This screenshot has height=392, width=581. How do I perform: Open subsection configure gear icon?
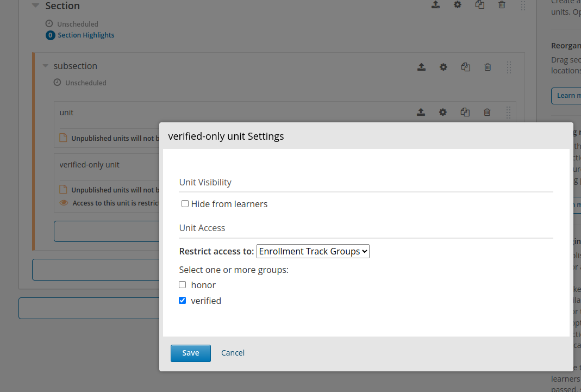tap(443, 67)
